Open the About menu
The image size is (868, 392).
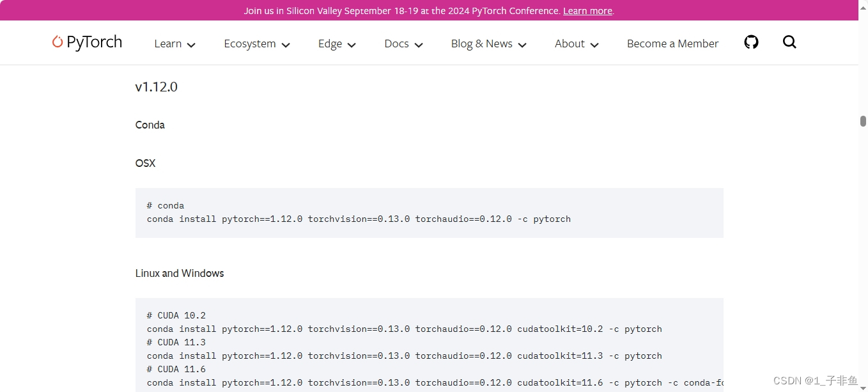570,43
